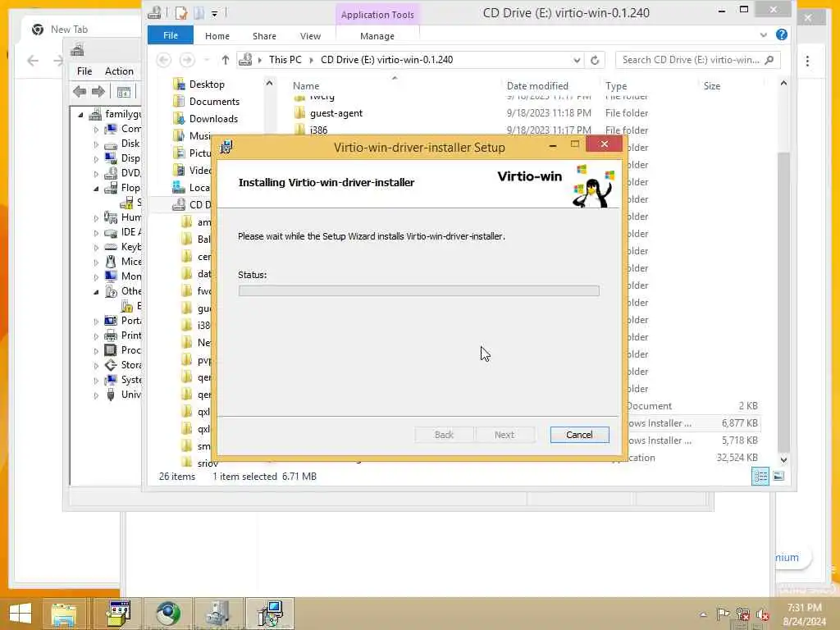
Task: Switch to the View ribbon tab
Action: tap(310, 36)
